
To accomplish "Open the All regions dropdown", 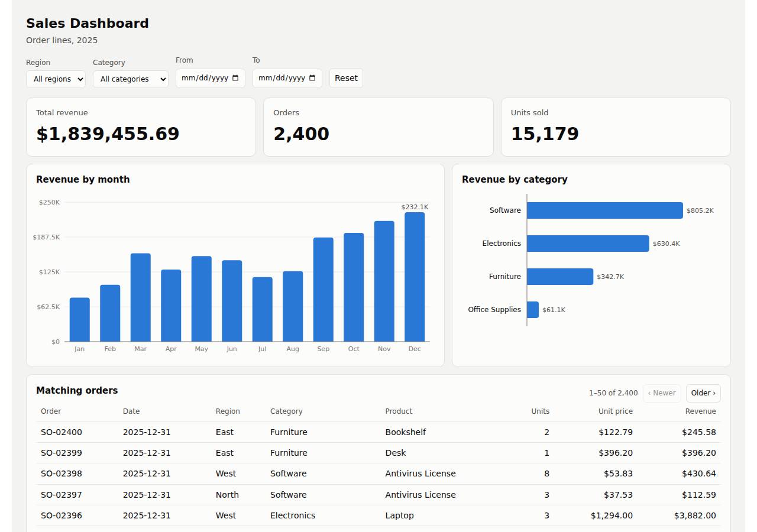I will (x=56, y=79).
